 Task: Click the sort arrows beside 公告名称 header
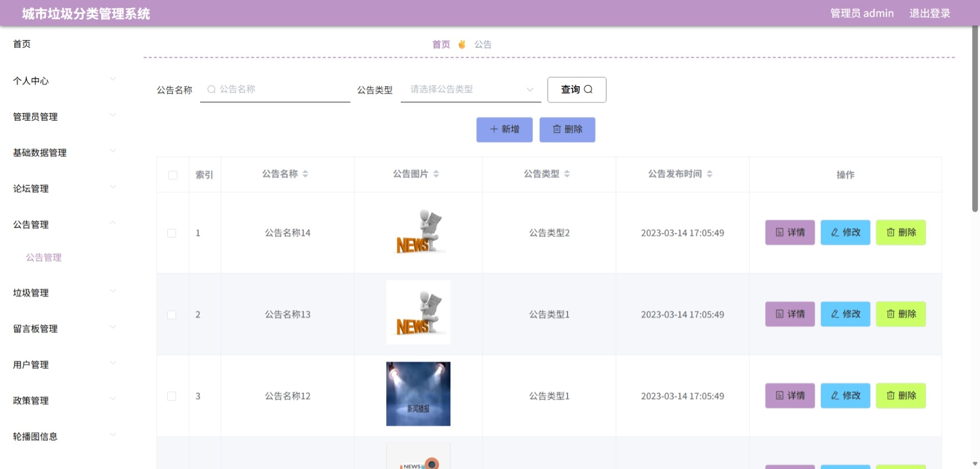click(x=305, y=174)
